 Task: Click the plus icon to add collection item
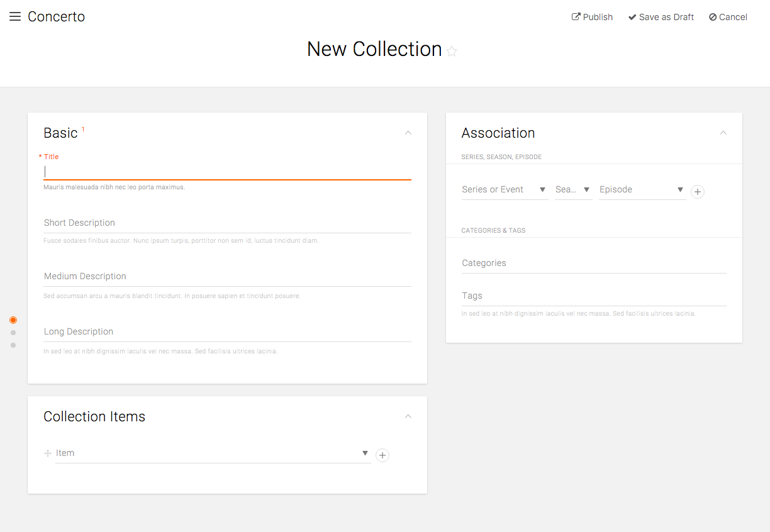(382, 455)
